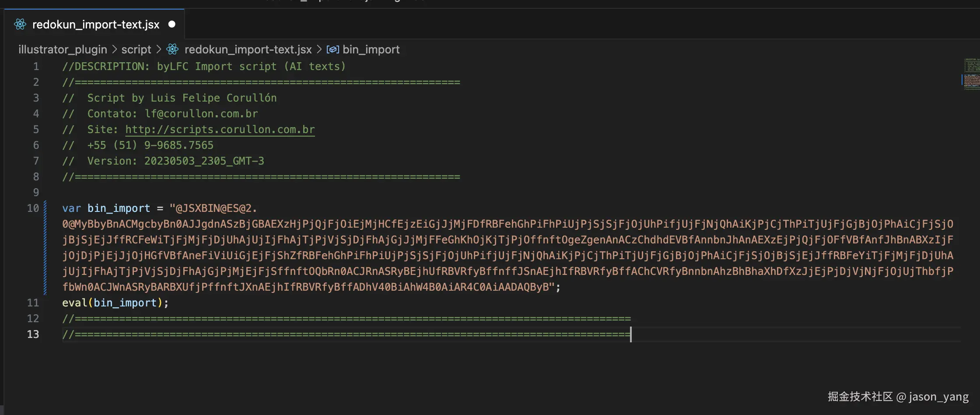Click the variable symbol icon before bin_import
The width and height of the screenshot is (980, 415).
pyautogui.click(x=333, y=49)
